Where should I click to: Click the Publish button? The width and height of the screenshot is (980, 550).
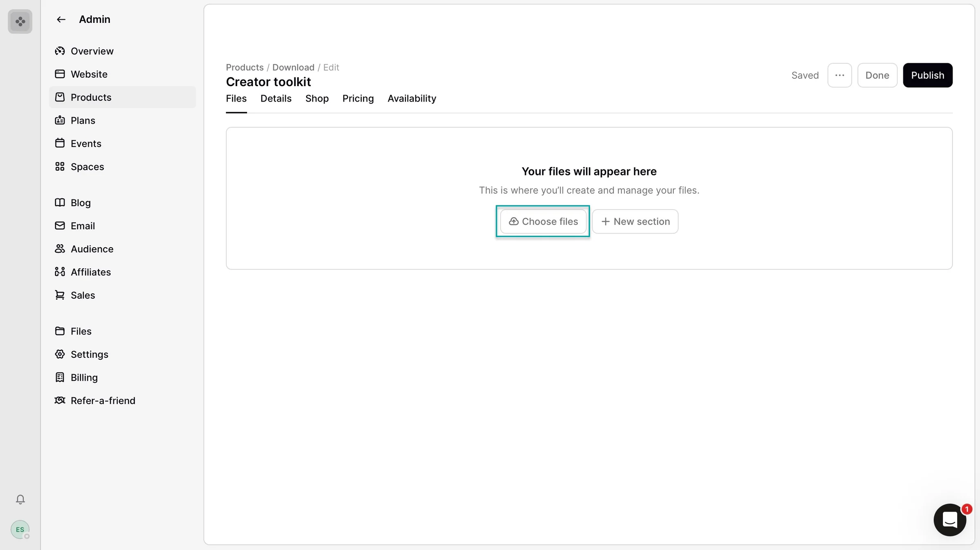point(927,75)
